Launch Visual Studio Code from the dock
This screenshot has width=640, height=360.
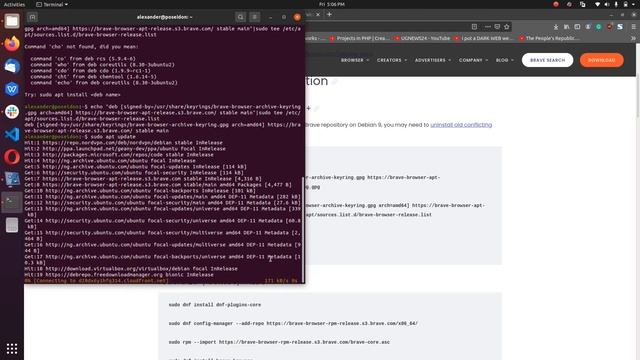(x=12, y=134)
